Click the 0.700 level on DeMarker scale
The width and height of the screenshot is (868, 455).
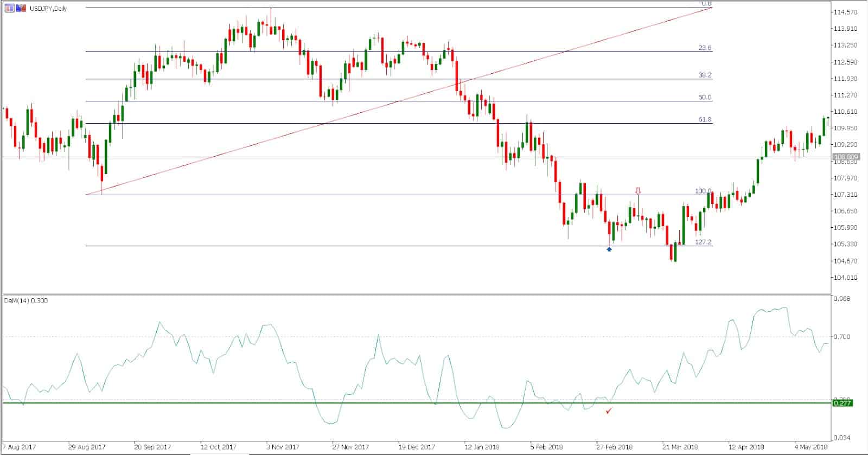click(843, 337)
